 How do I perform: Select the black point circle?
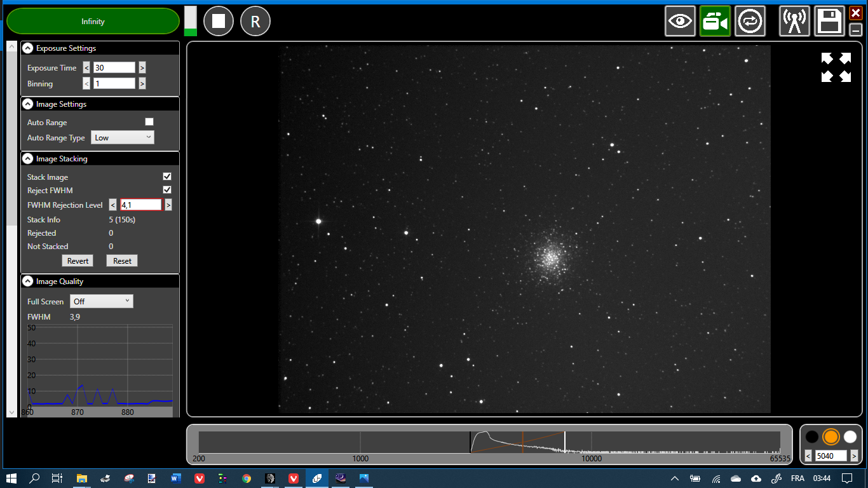(x=812, y=437)
